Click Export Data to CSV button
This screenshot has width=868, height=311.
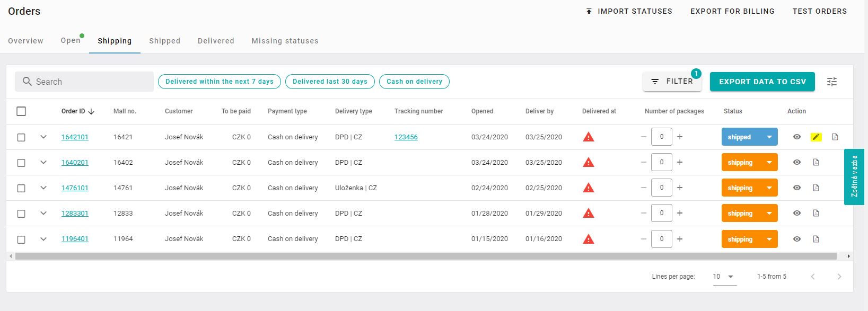(762, 82)
